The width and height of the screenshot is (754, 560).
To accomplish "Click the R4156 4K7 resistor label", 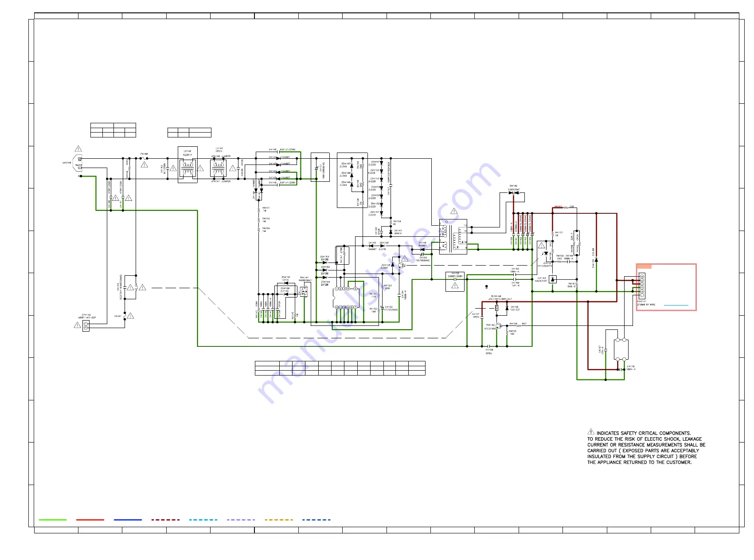I will [518, 324].
